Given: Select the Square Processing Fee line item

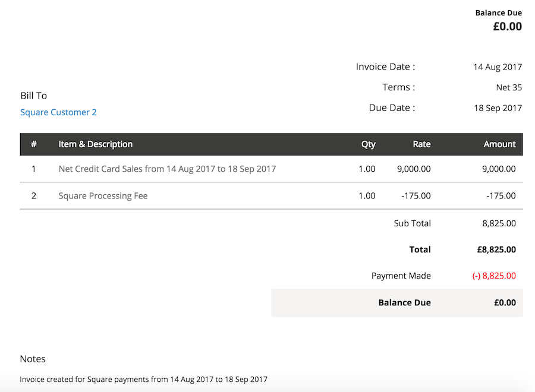Looking at the screenshot, I should pos(103,195).
